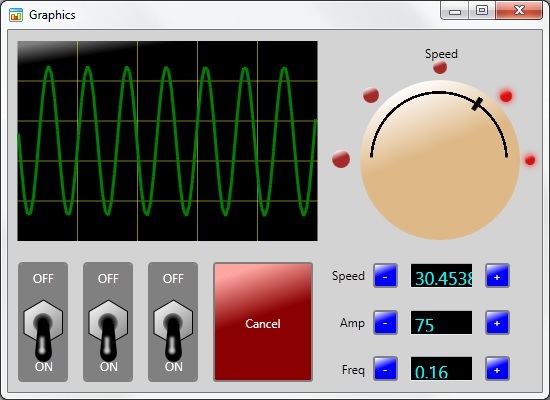Flip the first OFF/ON toggle switch

point(43,322)
